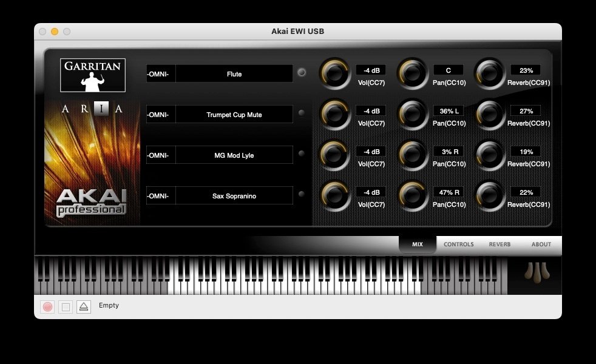Open the Sax Sopranino instrument selector

pyautogui.click(x=234, y=196)
